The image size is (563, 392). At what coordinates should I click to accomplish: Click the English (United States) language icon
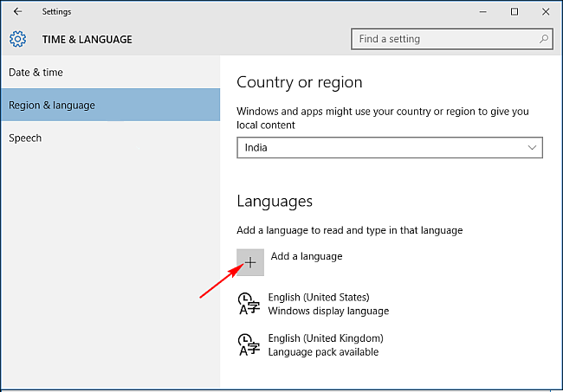click(x=249, y=304)
